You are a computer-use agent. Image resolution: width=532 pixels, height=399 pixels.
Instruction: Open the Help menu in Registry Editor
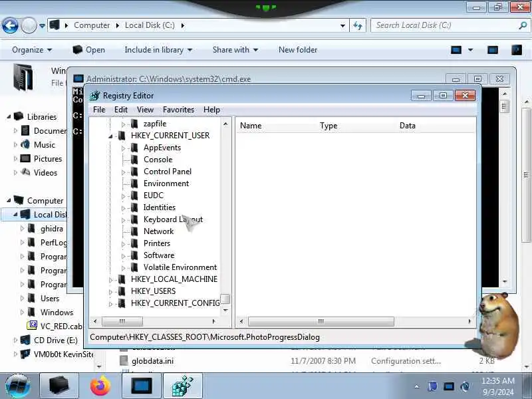coord(211,110)
